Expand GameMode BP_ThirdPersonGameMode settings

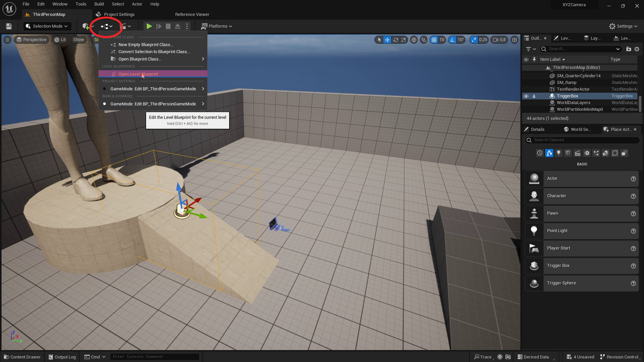point(203,88)
